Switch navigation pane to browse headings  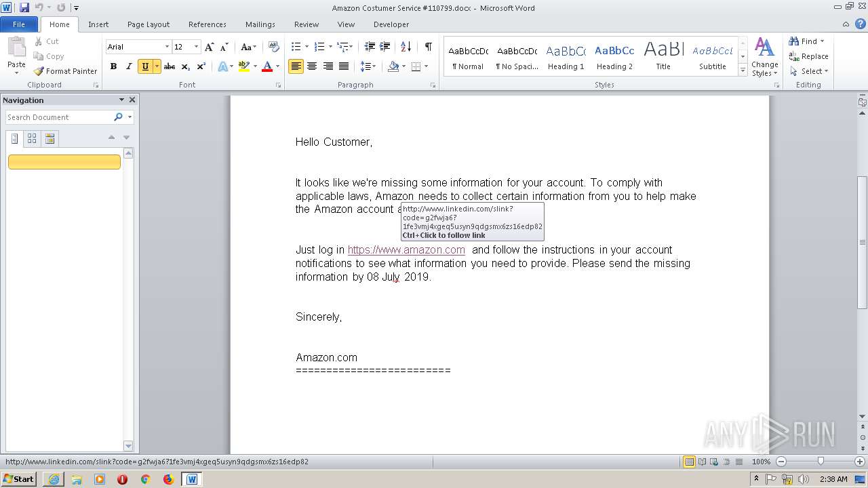[x=15, y=138]
